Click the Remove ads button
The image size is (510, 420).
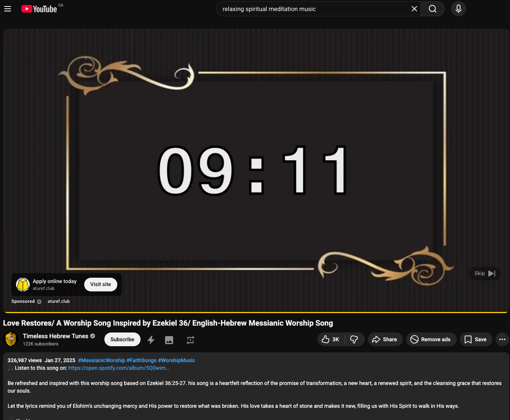tap(431, 339)
